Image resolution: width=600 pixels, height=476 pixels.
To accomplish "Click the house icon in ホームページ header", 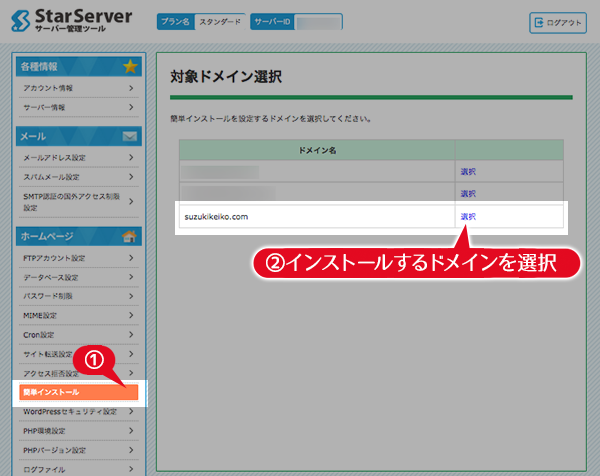I will 129,236.
